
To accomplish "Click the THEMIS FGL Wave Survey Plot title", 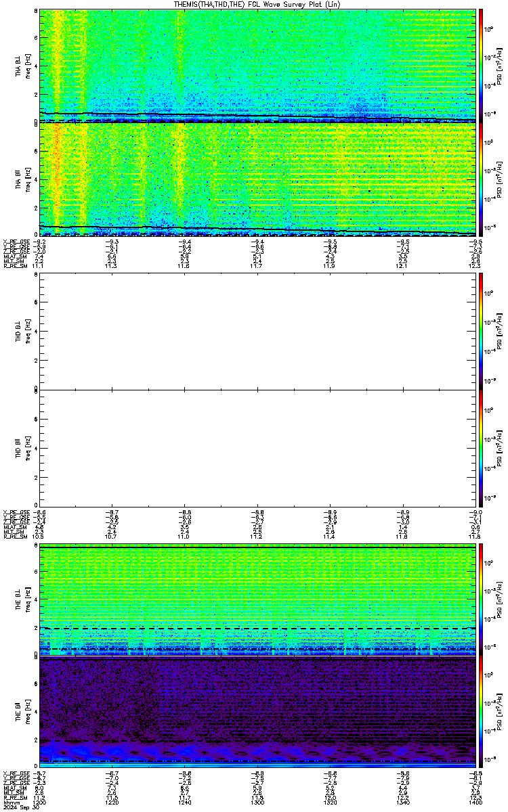I will [257, 4].
